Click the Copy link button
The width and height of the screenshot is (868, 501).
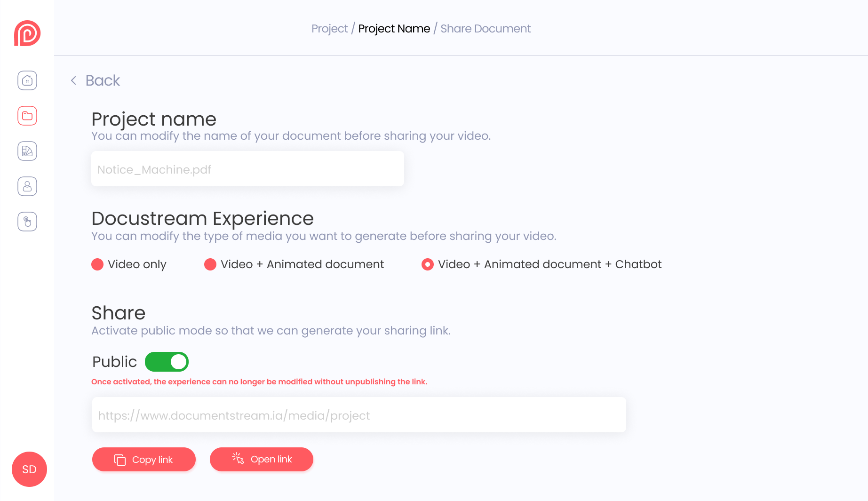pos(144,460)
